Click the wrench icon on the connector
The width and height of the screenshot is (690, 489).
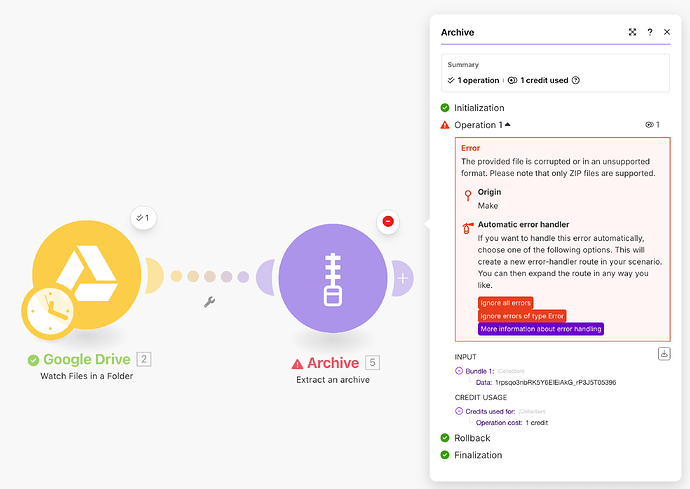tap(210, 301)
